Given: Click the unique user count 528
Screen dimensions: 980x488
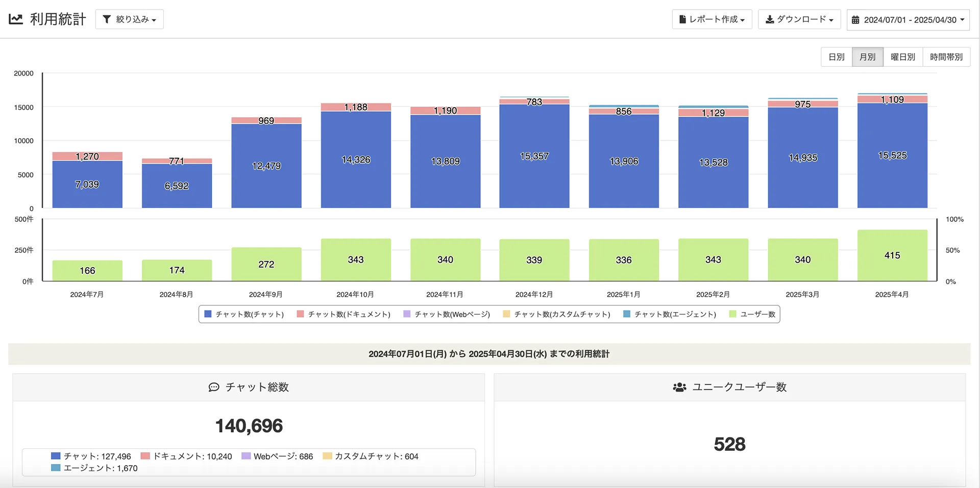Looking at the screenshot, I should pyautogui.click(x=730, y=444).
